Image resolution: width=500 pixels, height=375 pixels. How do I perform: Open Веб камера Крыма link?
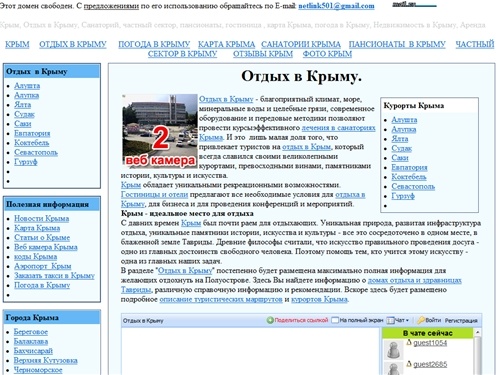tap(46, 247)
